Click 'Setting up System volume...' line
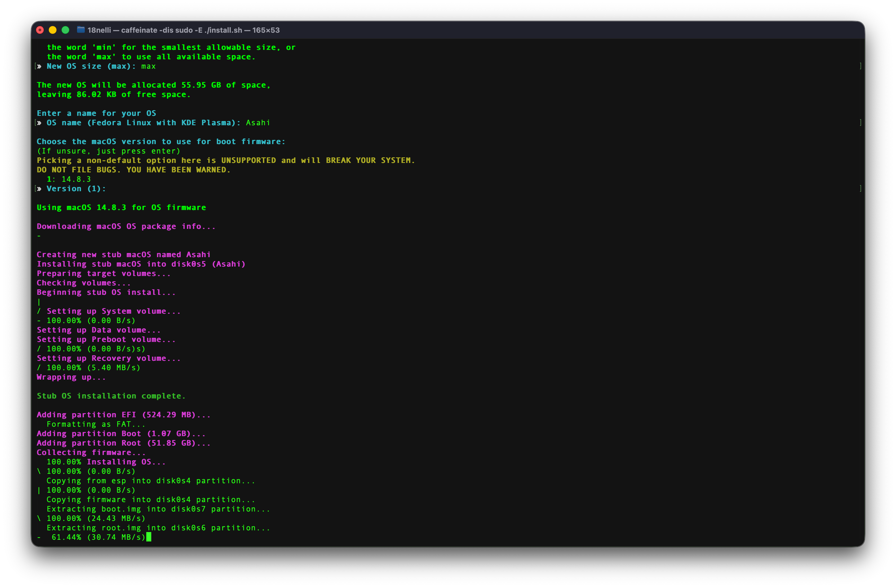Viewport: 896px width, 588px height. coord(114,311)
